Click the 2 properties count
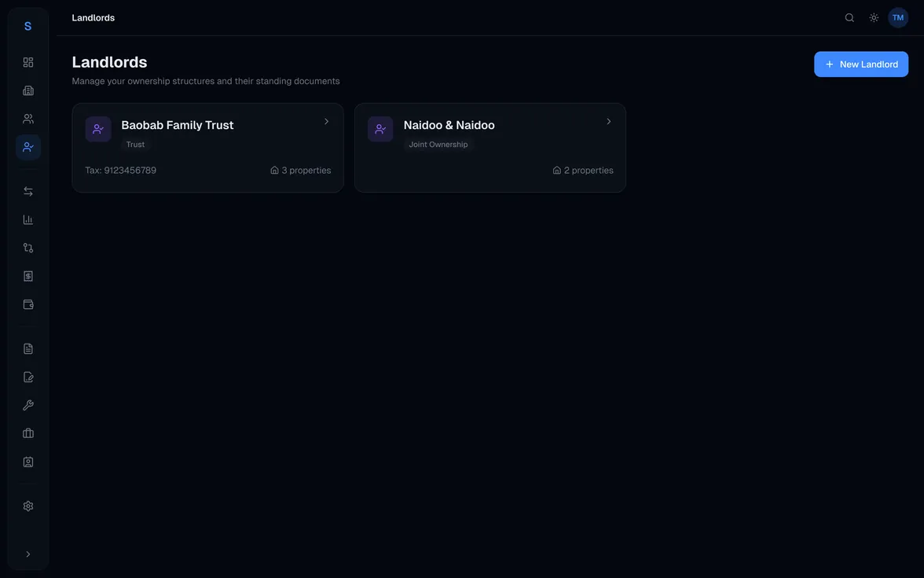Image resolution: width=924 pixels, height=578 pixels. 583,171
